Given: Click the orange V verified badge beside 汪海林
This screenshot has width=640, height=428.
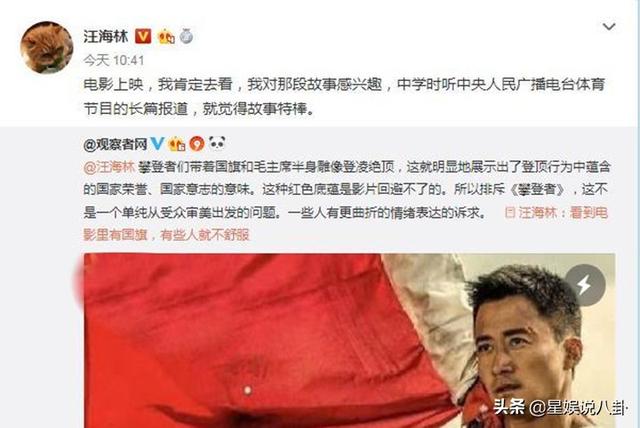Looking at the screenshot, I should coord(143,37).
